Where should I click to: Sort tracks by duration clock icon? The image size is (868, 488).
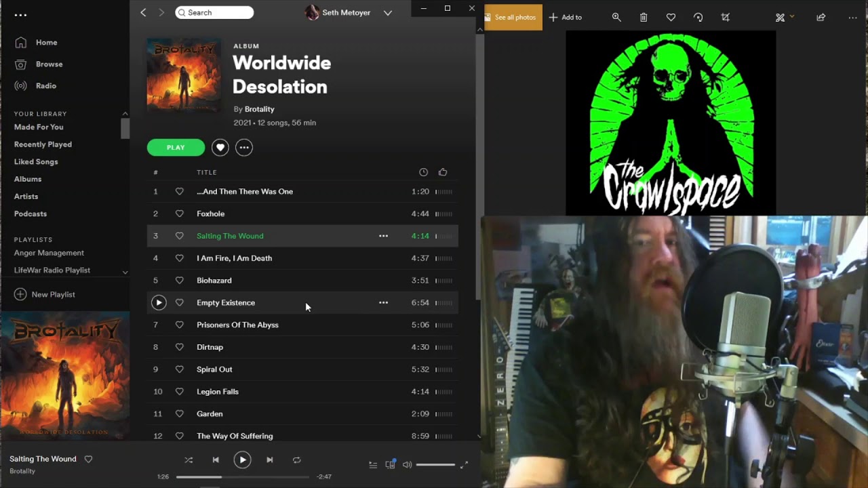click(x=423, y=172)
